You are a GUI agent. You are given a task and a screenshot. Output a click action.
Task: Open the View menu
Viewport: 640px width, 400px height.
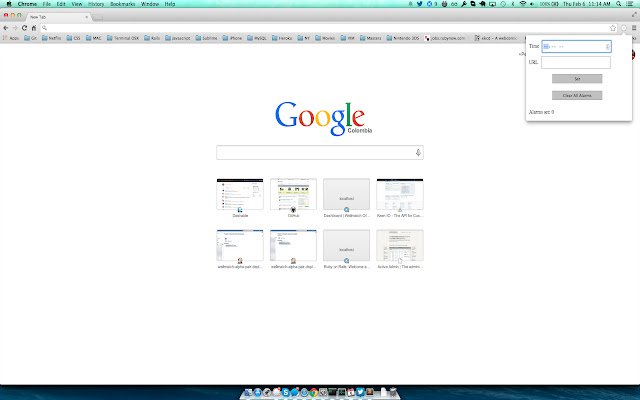[77, 4]
